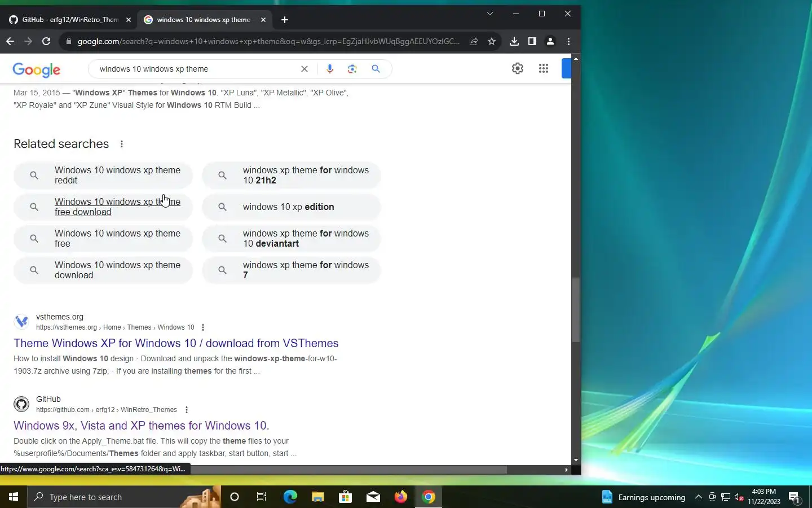Click the blue search magnifier button

pos(376,69)
